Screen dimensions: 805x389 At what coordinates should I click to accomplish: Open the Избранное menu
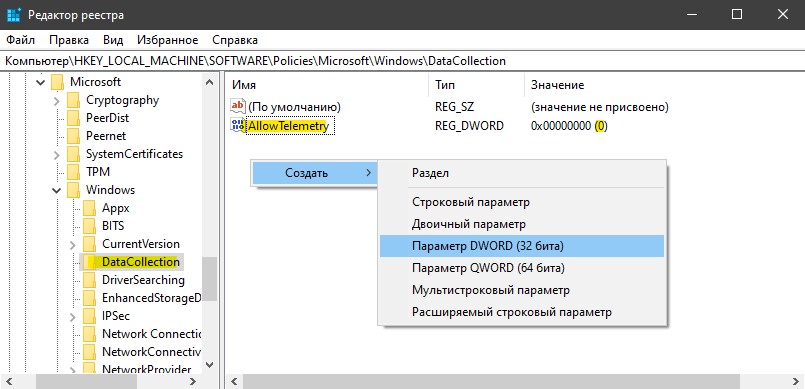click(167, 40)
